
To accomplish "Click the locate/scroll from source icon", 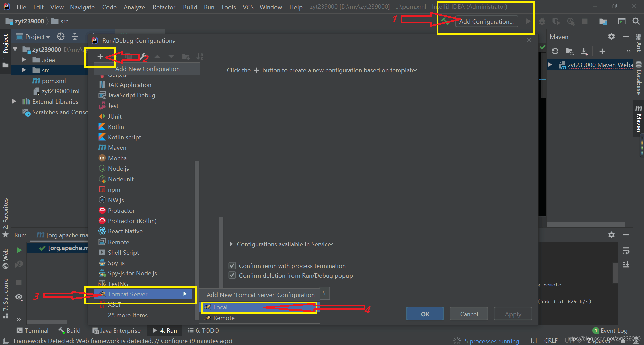I will coord(61,37).
